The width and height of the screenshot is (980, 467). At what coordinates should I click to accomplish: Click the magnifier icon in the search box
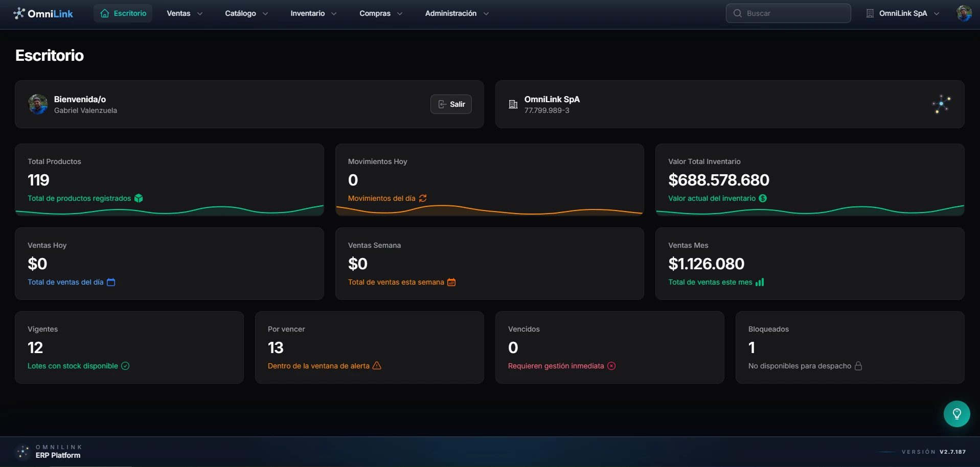tap(737, 13)
